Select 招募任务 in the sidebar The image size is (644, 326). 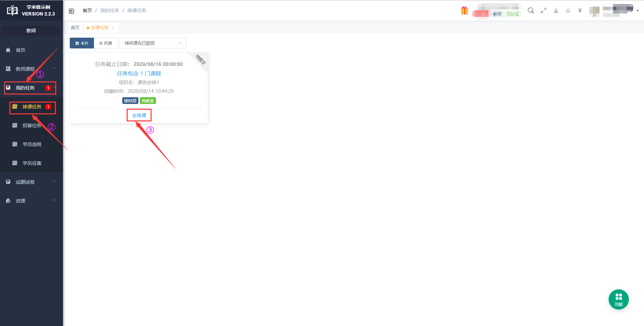(32, 125)
